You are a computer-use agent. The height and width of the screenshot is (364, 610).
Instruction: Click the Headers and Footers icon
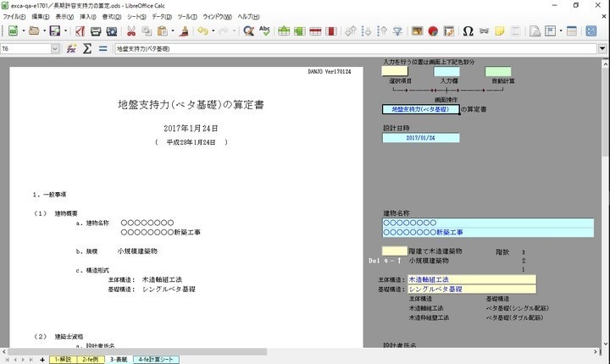pos(515,31)
